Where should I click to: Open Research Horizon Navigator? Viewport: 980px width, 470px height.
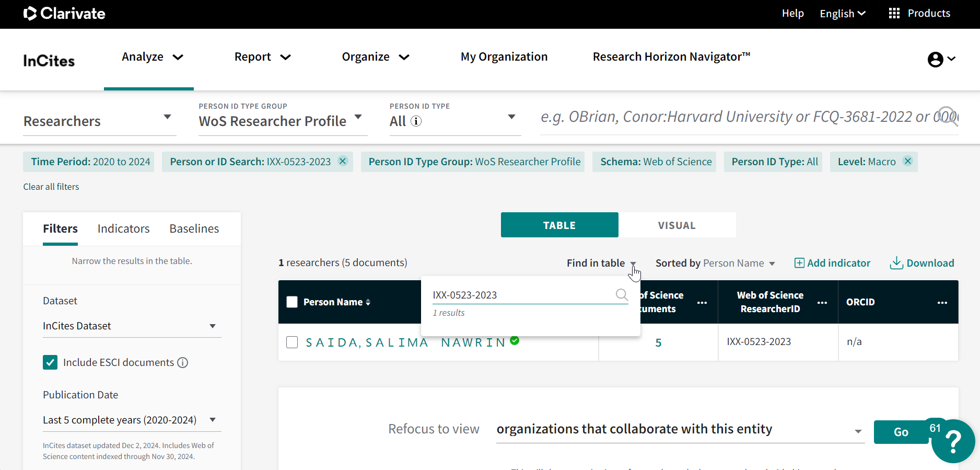[x=671, y=57]
